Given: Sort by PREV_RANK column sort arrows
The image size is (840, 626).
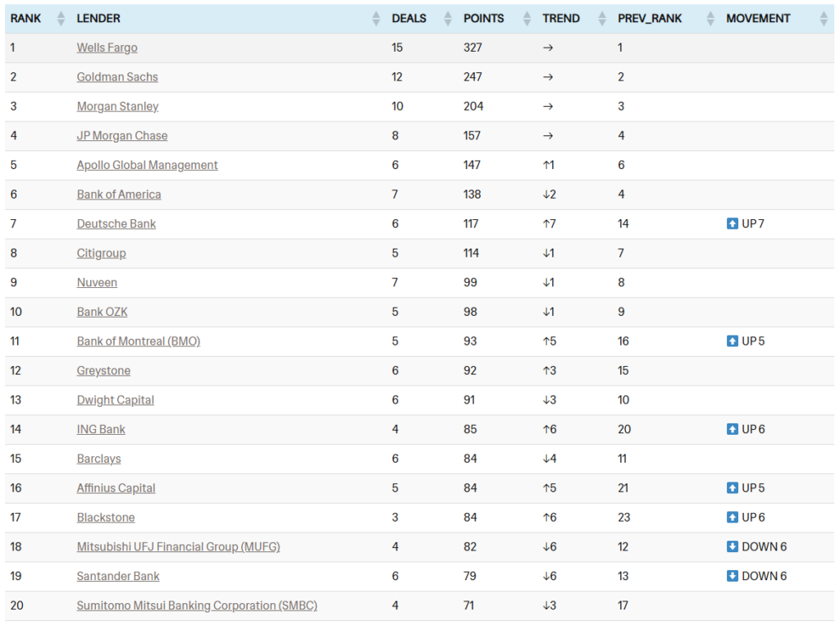Looking at the screenshot, I should (x=710, y=19).
